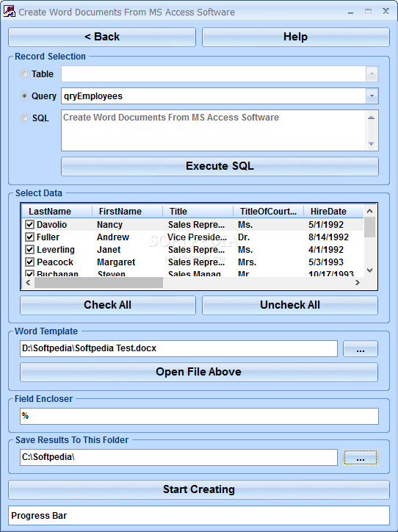Uncheck the Leverling row checkbox
Viewport: 398px width, 532px height.
pos(29,249)
